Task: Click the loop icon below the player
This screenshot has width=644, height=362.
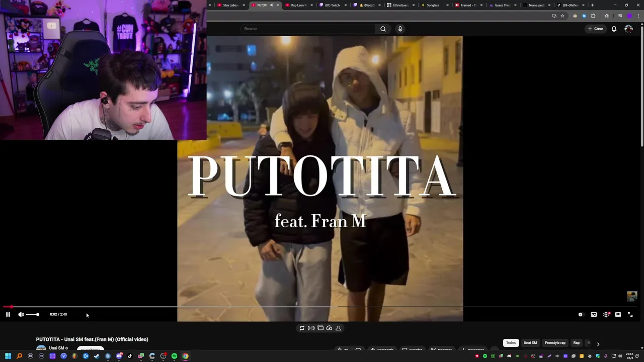Action: tap(302, 328)
